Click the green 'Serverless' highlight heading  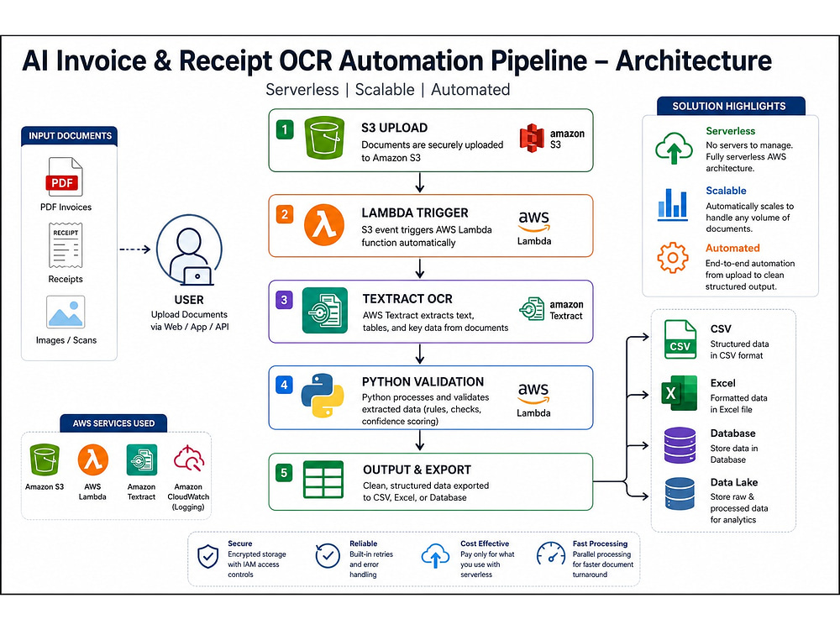click(x=730, y=131)
